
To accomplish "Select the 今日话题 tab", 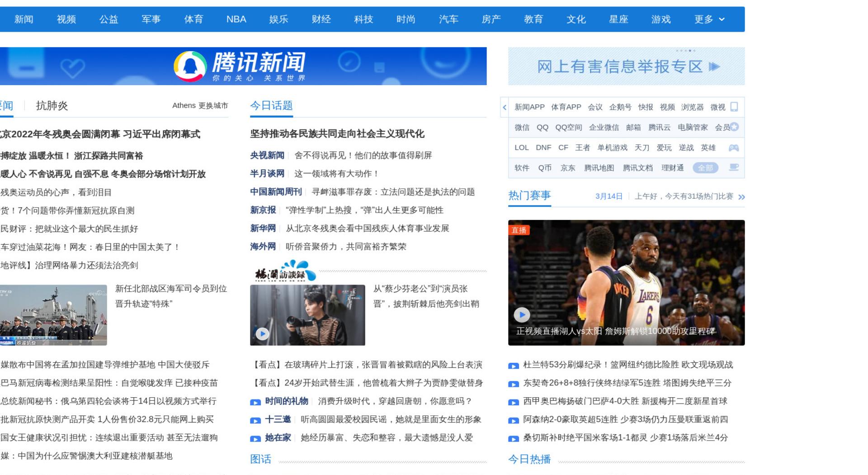I will (x=271, y=105).
